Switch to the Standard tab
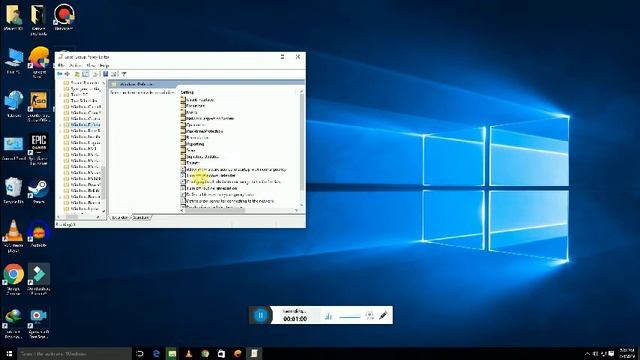640x360 pixels. pos(141,218)
